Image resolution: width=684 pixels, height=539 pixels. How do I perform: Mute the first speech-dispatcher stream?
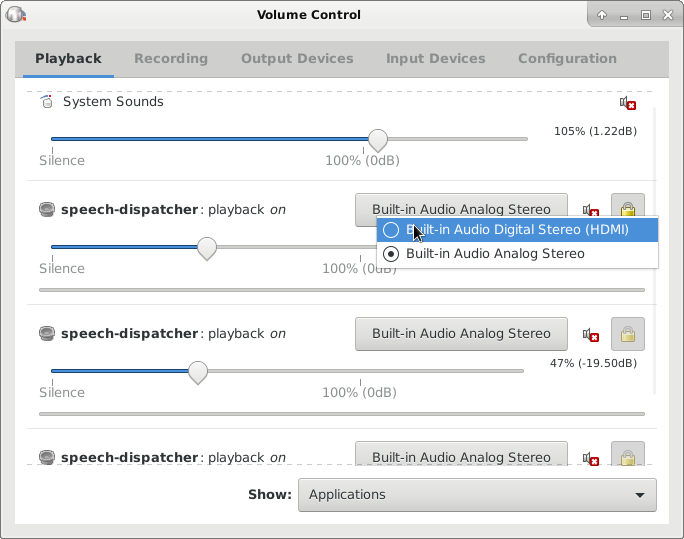(x=591, y=210)
